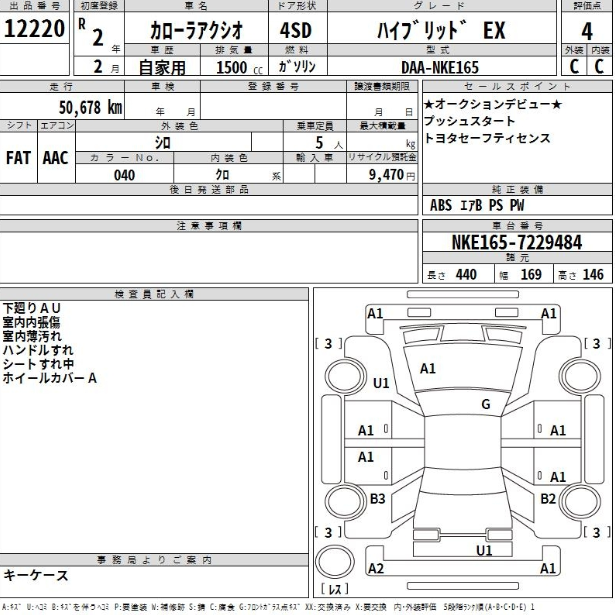Image resolution: width=615 pixels, height=615 pixels.
Task: Select the U1 mark near the trunk
Action: click(484, 550)
